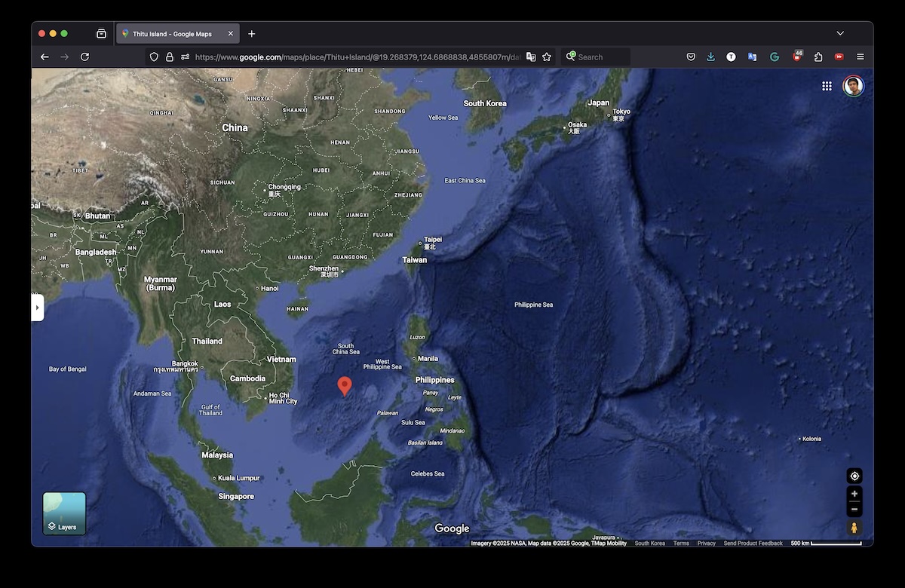Screen dimensions: 905x588
Task: Bookmark this page with the star
Action: tap(547, 57)
